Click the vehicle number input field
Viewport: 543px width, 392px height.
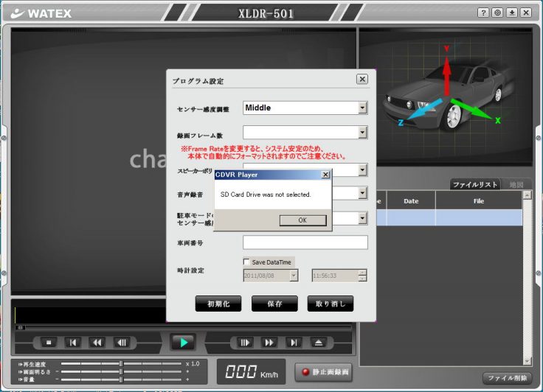[305, 242]
